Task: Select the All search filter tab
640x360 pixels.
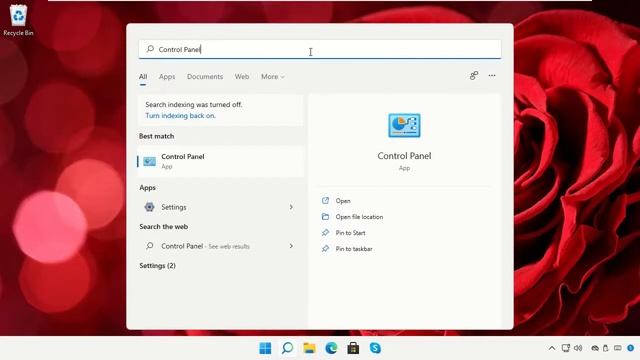Action: coord(143,77)
